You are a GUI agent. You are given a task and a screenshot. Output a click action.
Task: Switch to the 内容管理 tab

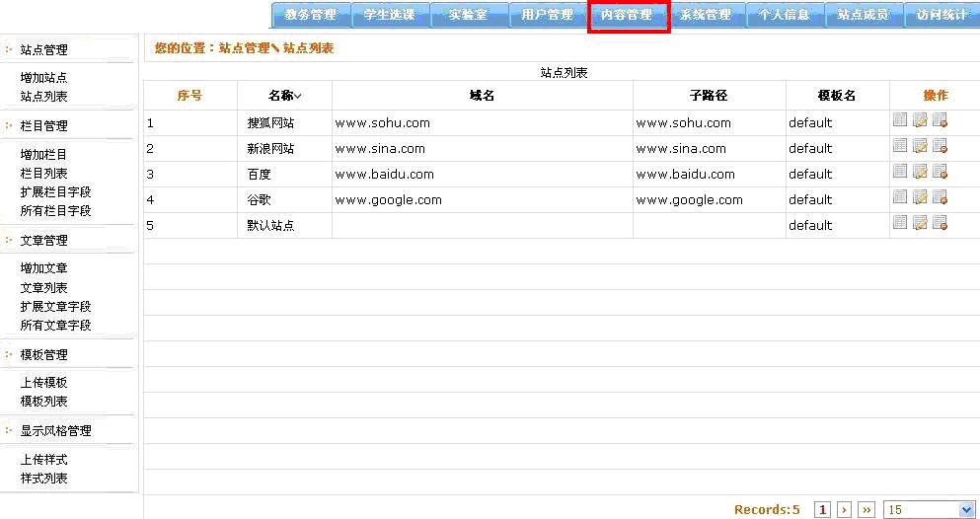628,16
